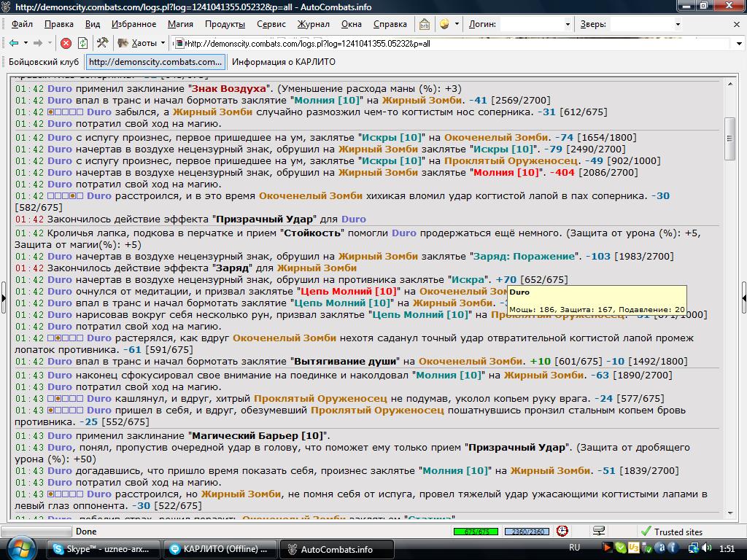This screenshot has width=747, height=560.
Task: Click Жирный Зомби in 'Закончилось действие эффекта Заряд' line
Action: (x=317, y=268)
